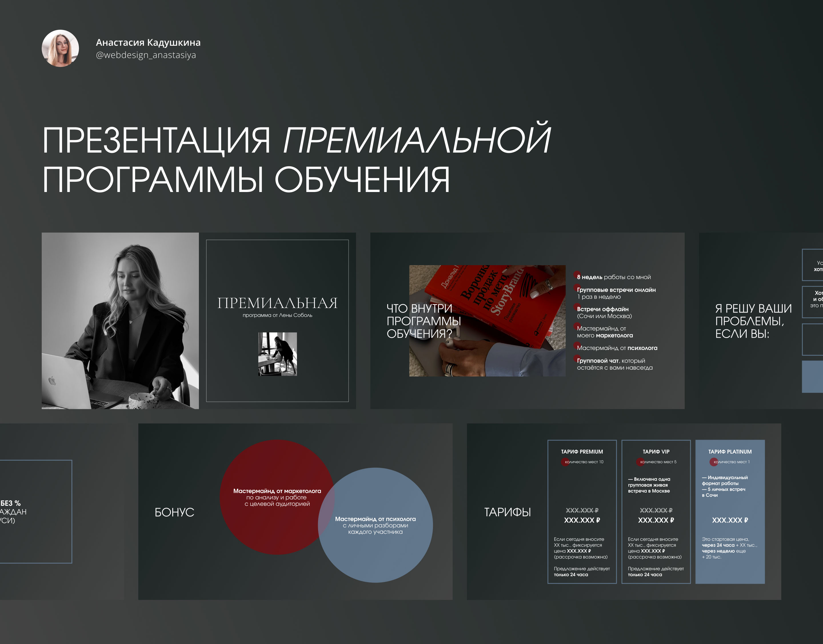Click red bullet beside 'Групповые встречи онлайн'
The width and height of the screenshot is (823, 644).
click(x=577, y=287)
